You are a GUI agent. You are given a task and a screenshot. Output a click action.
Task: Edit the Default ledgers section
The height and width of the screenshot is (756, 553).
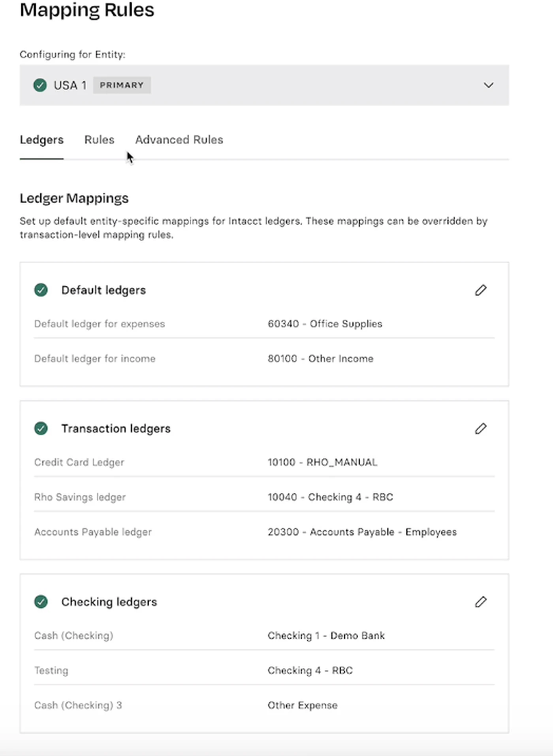pos(480,290)
